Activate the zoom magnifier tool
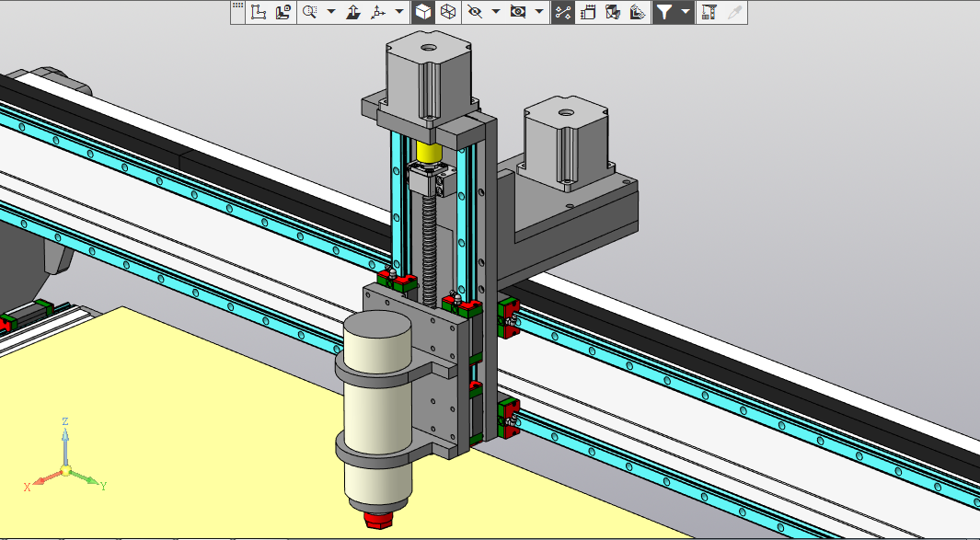This screenshot has height=540, width=980. 310,12
